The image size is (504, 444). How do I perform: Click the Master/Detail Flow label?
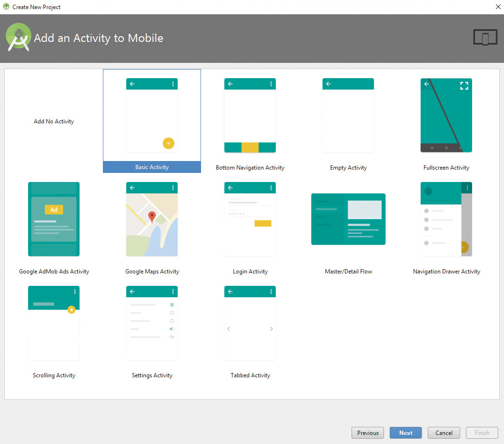[x=348, y=272]
